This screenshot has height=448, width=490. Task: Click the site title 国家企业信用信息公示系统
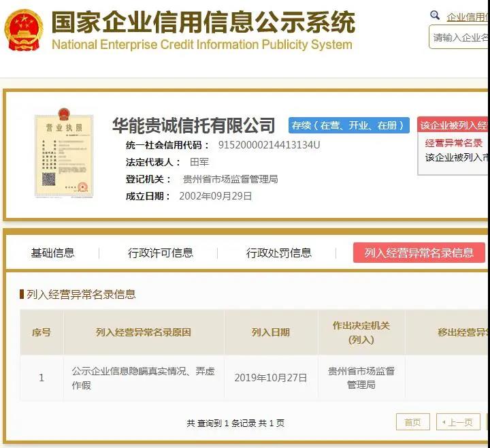click(x=203, y=22)
